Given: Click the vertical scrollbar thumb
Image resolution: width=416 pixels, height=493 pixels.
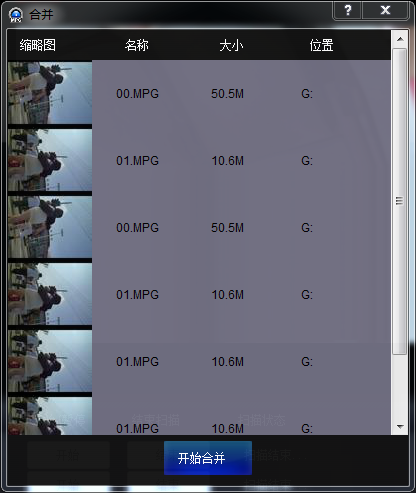Looking at the screenshot, I should pos(399,201).
